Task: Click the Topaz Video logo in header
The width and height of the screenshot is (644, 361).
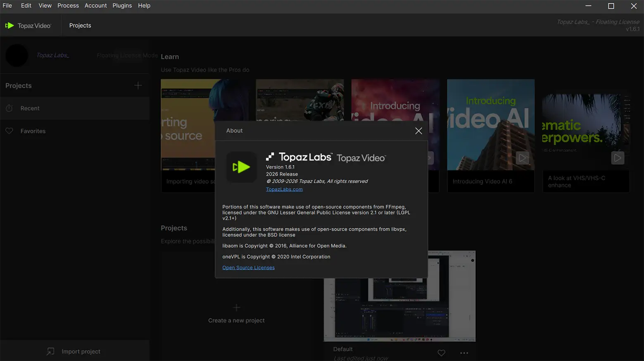Action: [28, 26]
